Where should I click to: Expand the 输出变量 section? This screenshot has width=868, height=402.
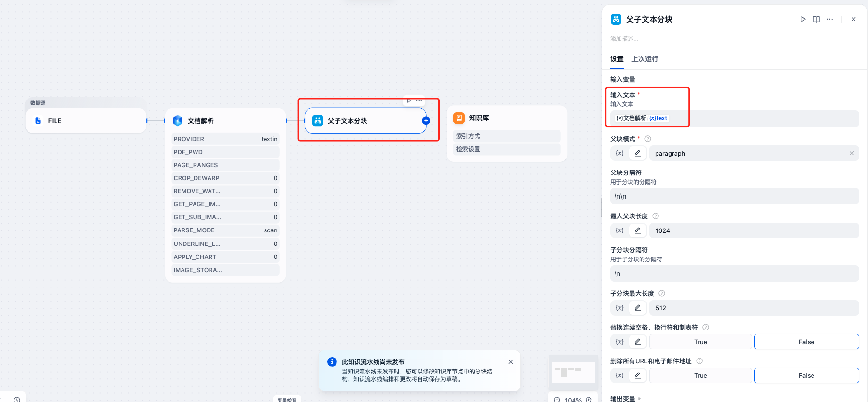pos(626,399)
